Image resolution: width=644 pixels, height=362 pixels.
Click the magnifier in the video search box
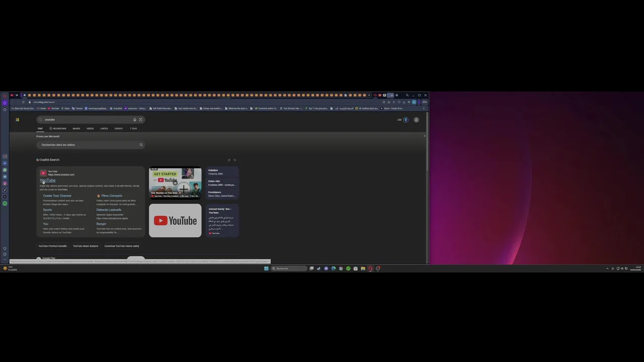point(141,145)
